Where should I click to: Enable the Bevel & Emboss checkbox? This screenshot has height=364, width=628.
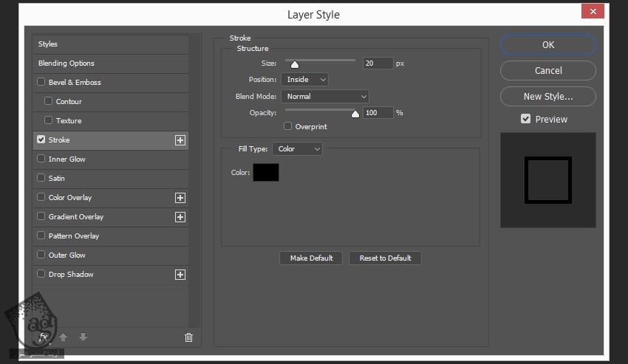(41, 83)
